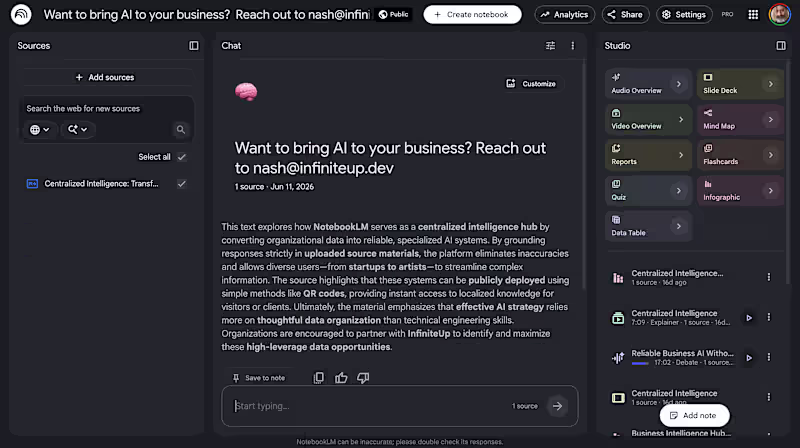Click the NotebookLM logo icon
Screen dimensions: 800x448
coord(21,14)
